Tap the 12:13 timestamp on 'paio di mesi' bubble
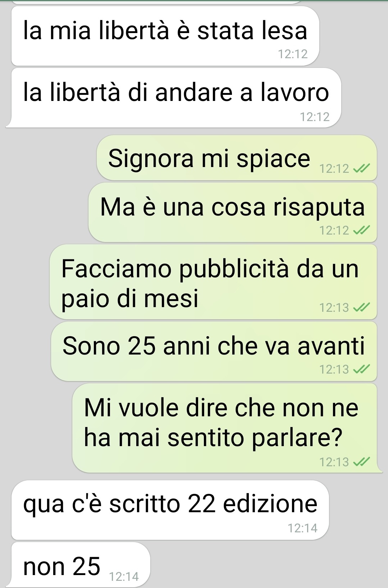This screenshot has height=588, width=388. click(x=334, y=307)
